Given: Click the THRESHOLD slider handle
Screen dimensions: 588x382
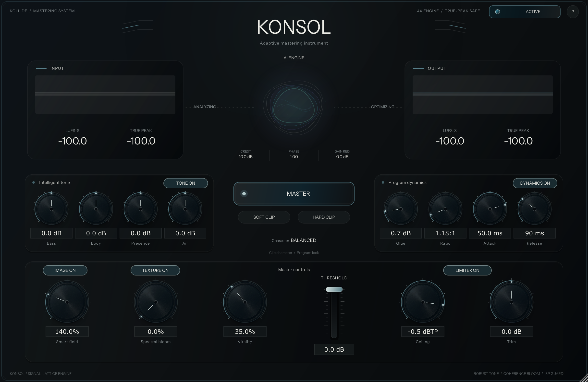Looking at the screenshot, I should click(334, 289).
